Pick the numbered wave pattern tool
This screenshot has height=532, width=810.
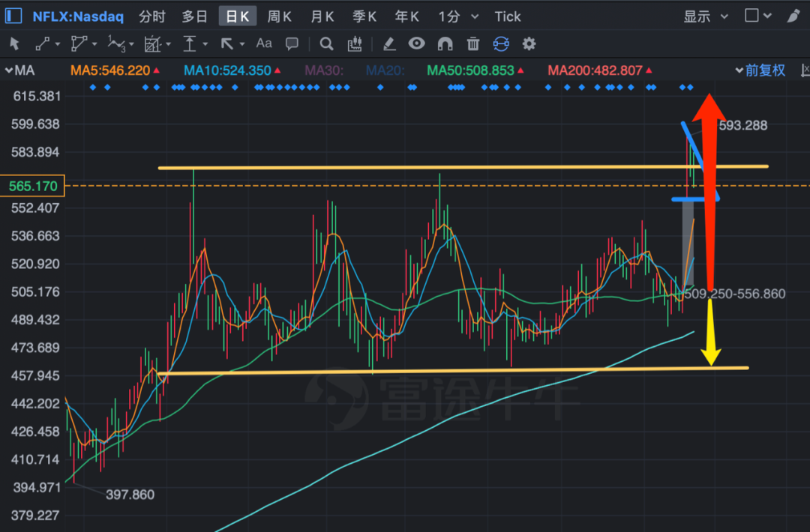[x=116, y=44]
